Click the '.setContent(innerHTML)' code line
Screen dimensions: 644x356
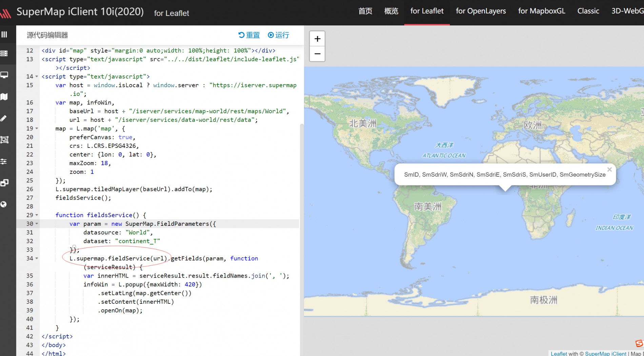pyautogui.click(x=136, y=302)
